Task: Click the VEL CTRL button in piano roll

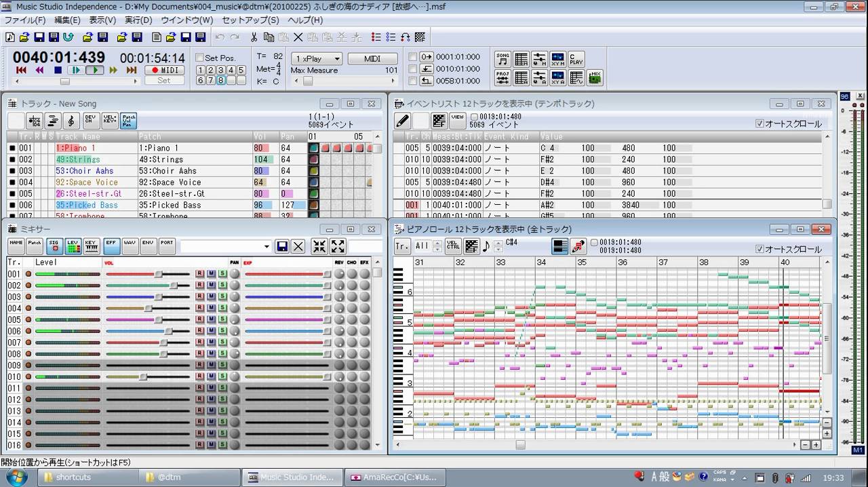Action: click(453, 246)
